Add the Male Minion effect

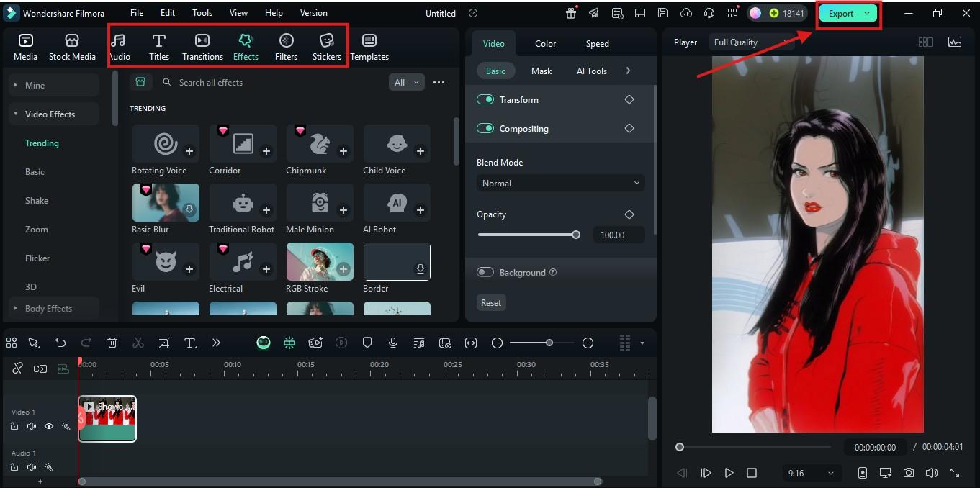click(343, 210)
